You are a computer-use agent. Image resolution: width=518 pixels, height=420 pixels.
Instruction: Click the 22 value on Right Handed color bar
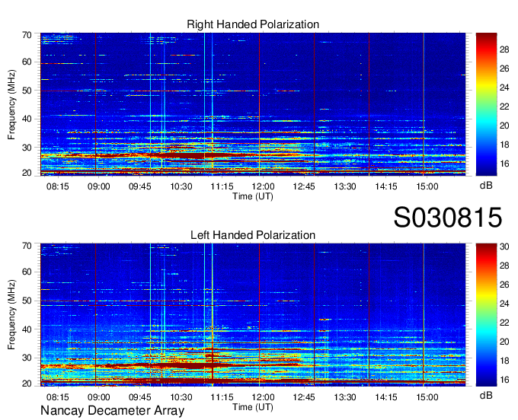coord(504,107)
